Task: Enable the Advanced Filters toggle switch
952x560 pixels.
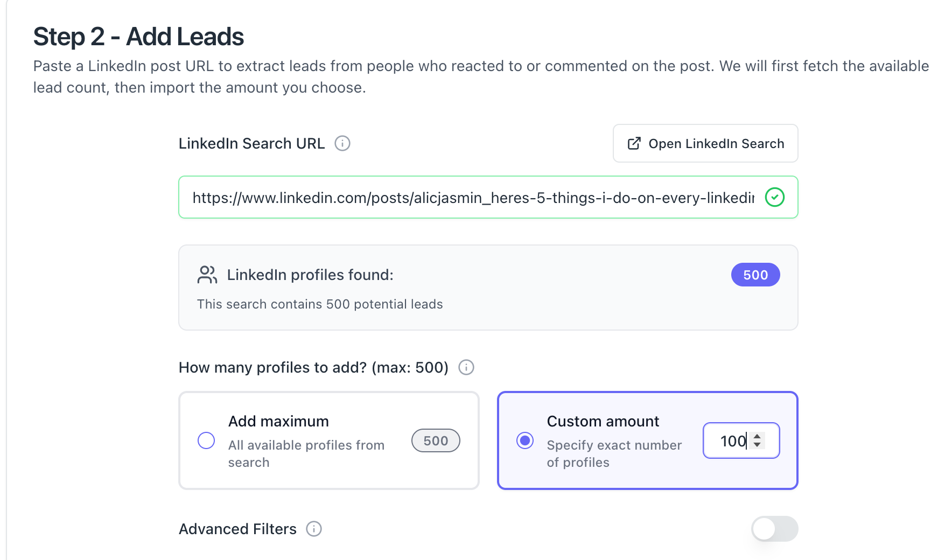Action: point(774,529)
